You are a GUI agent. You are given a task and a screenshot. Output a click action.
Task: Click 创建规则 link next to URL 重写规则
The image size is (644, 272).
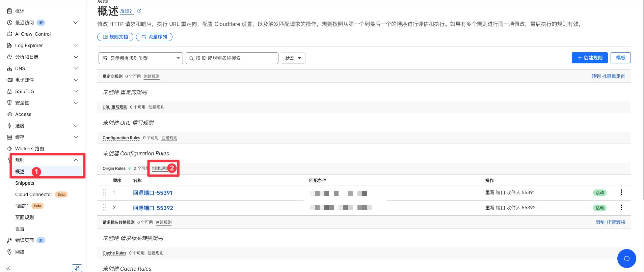pos(156,107)
